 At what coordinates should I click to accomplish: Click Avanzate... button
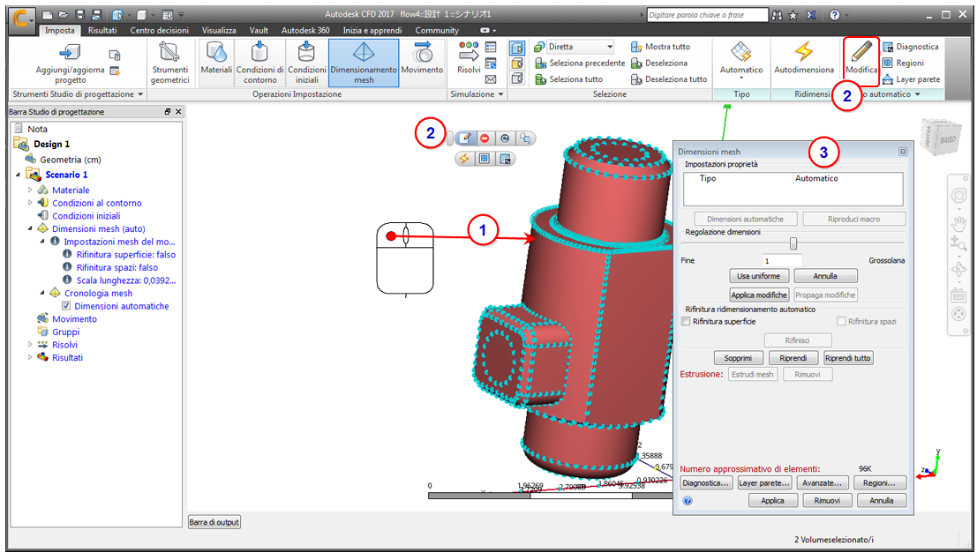pos(822,482)
